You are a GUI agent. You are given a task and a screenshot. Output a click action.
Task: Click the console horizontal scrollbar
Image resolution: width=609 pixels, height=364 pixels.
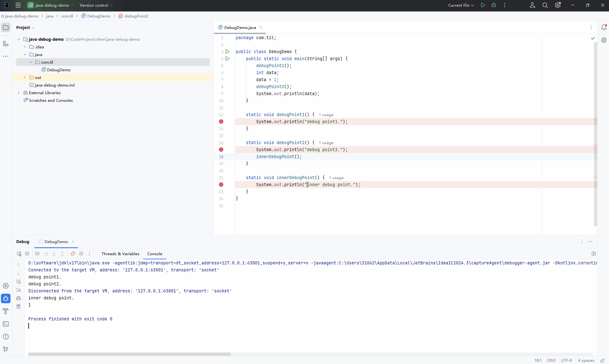(129, 354)
